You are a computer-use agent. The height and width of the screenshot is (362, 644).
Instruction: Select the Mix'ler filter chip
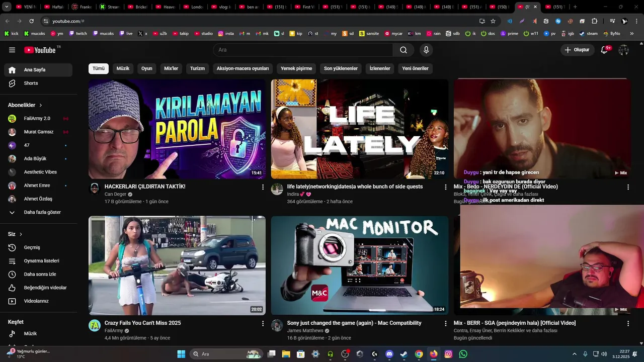[x=171, y=68]
